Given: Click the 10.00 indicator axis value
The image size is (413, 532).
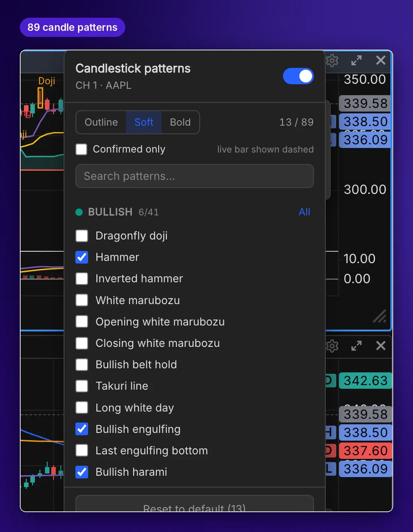Looking at the screenshot, I should coord(359,259).
